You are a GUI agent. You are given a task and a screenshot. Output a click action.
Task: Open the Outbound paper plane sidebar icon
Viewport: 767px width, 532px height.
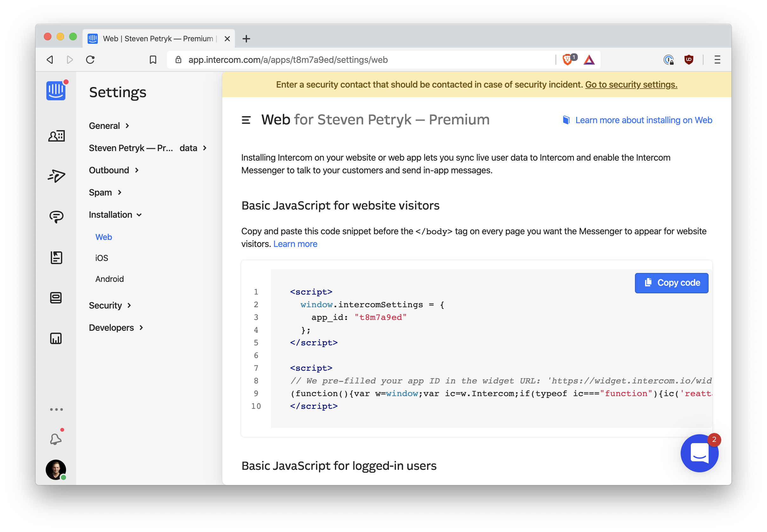(x=56, y=176)
